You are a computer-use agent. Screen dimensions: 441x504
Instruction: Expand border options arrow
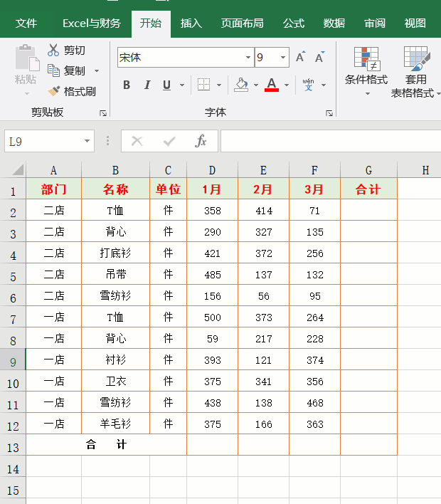point(219,85)
